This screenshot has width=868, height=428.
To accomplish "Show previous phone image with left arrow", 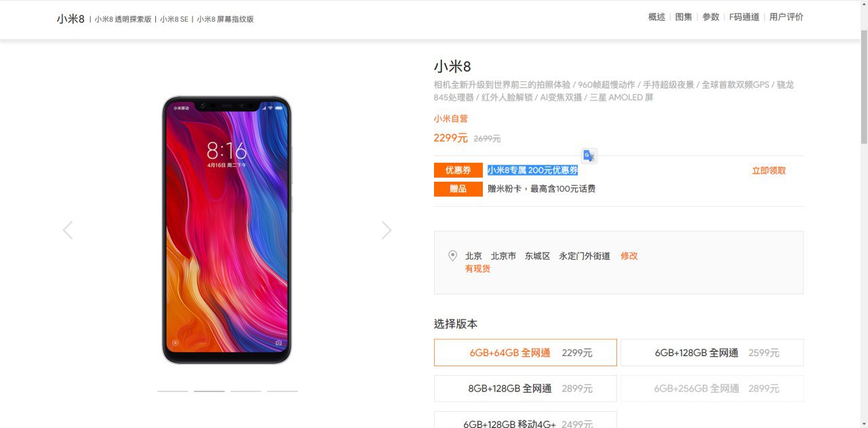I will 68,231.
